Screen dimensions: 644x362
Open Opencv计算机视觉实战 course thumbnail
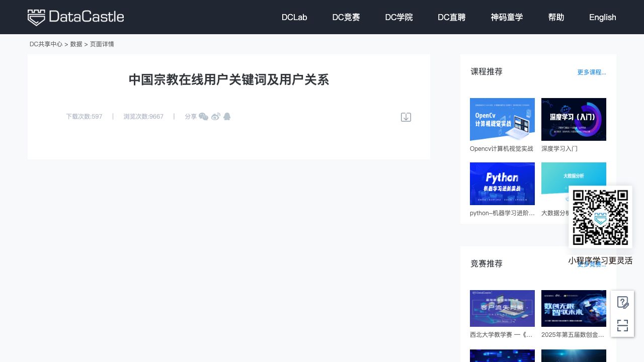(502, 120)
